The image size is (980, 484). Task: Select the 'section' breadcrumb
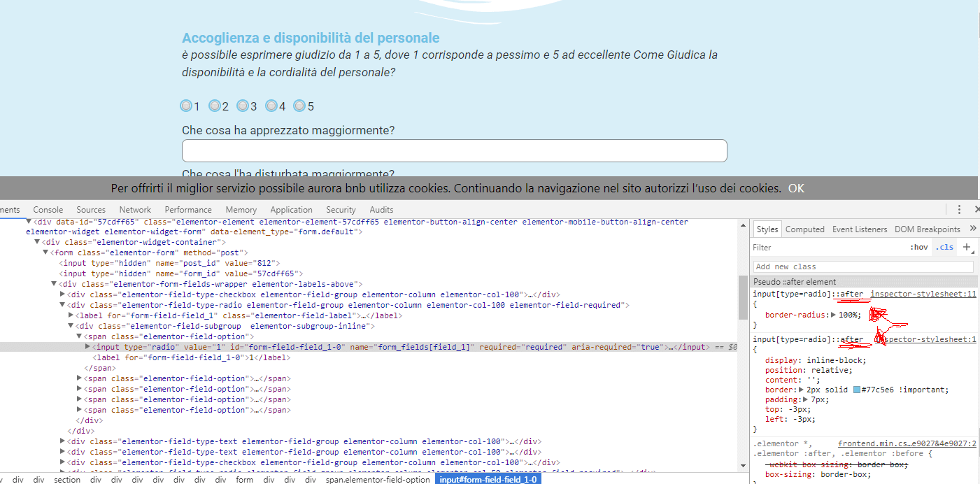point(67,480)
